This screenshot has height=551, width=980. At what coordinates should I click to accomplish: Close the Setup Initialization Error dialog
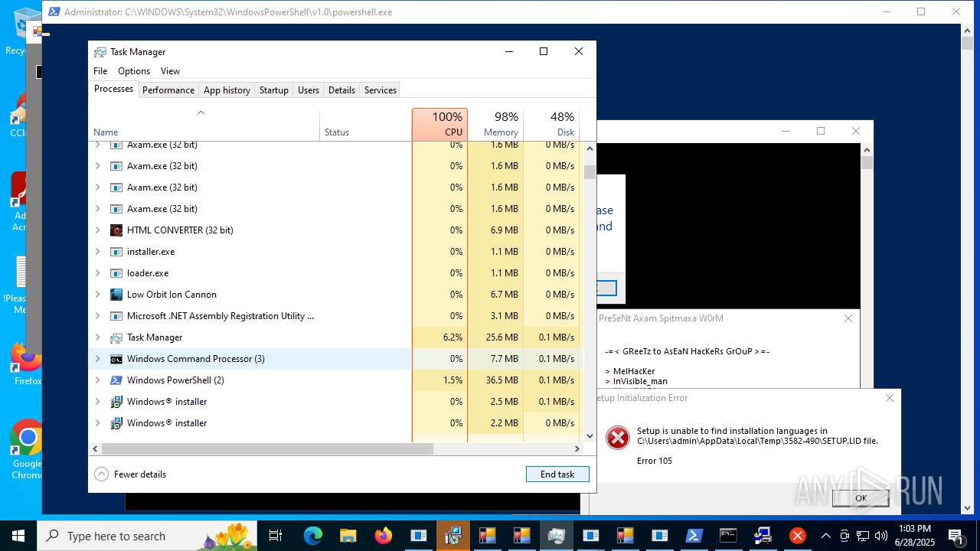click(889, 398)
